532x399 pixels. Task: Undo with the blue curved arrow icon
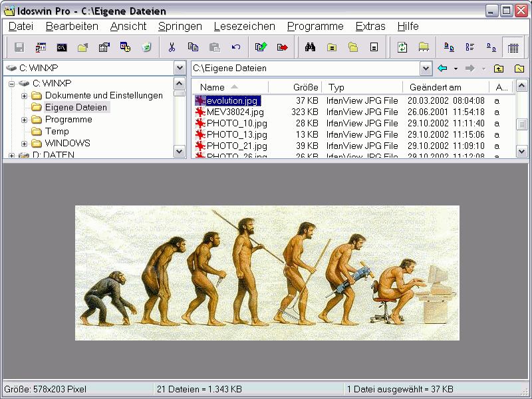(236, 47)
